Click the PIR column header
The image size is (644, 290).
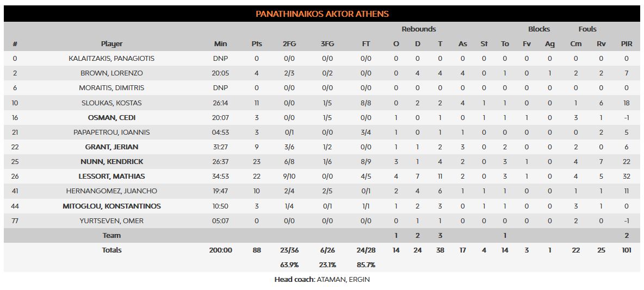pos(627,43)
